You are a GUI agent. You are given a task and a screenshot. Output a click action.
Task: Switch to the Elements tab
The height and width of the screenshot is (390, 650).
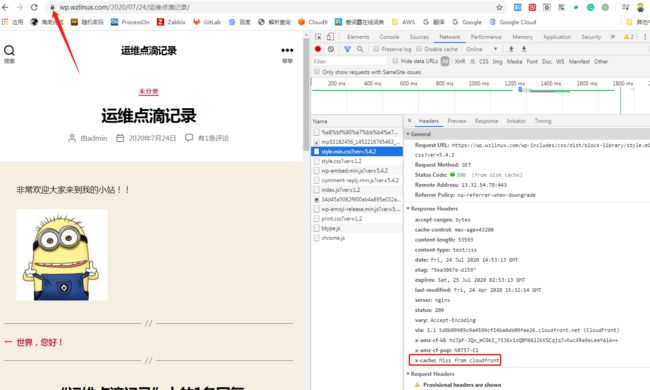coord(358,37)
